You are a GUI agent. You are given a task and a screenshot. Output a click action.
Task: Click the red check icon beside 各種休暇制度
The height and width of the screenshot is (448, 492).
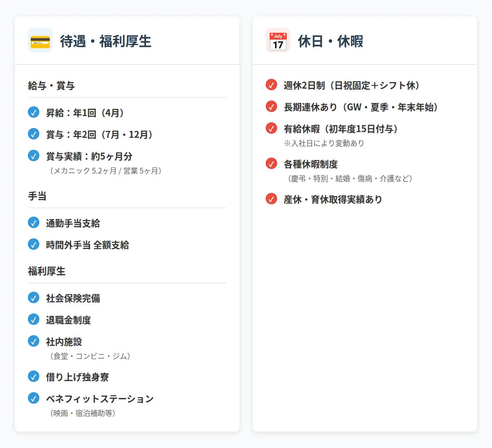(271, 163)
